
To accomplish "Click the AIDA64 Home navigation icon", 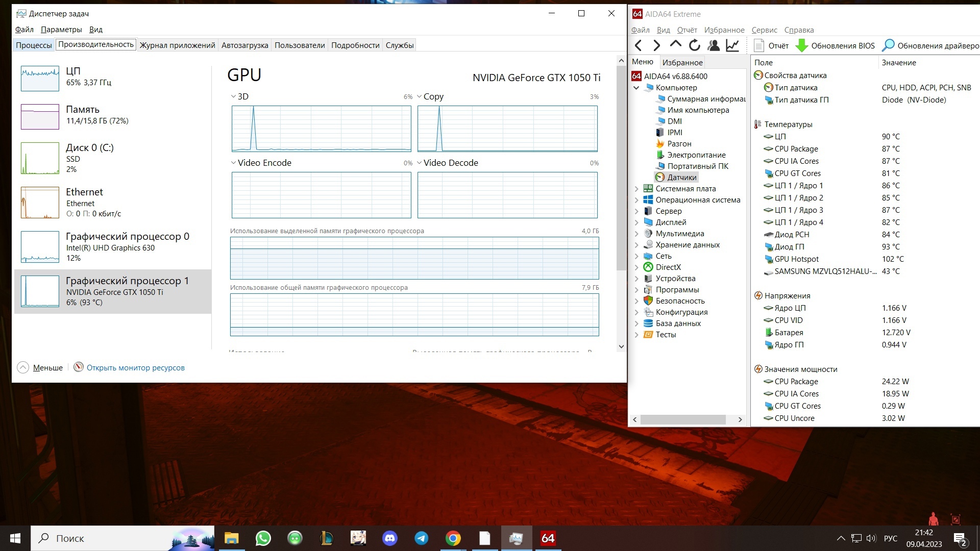I will [676, 45].
